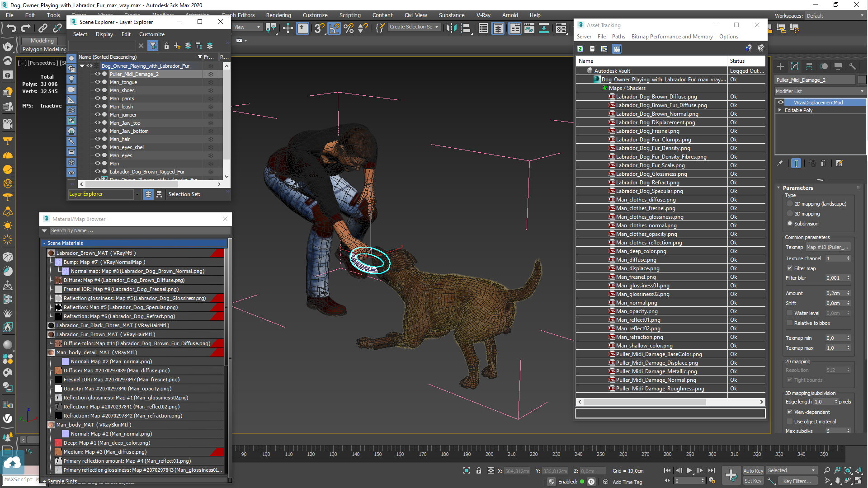This screenshot has width=868, height=488.
Task: Open the Paths menu in Asset Tracking
Action: (x=618, y=37)
